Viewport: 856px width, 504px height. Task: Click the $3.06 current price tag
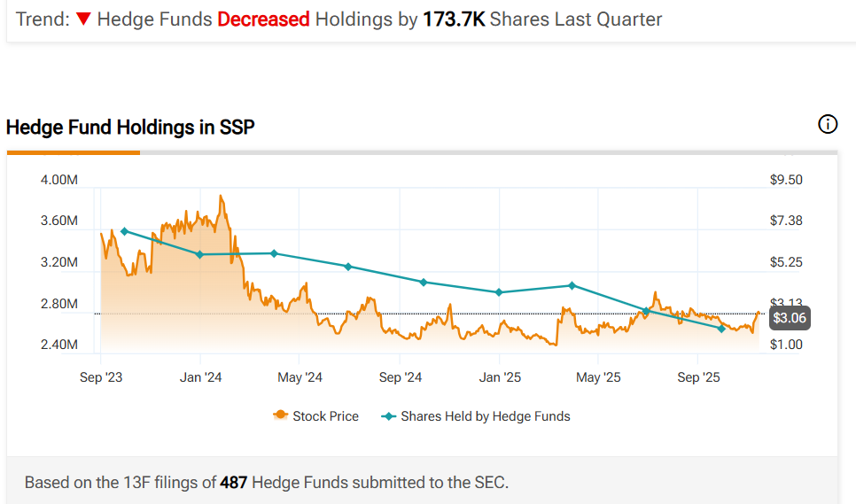pyautogui.click(x=789, y=318)
